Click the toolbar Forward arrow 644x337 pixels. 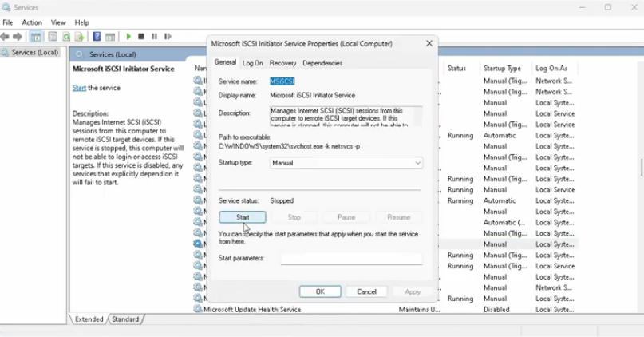pos(18,37)
